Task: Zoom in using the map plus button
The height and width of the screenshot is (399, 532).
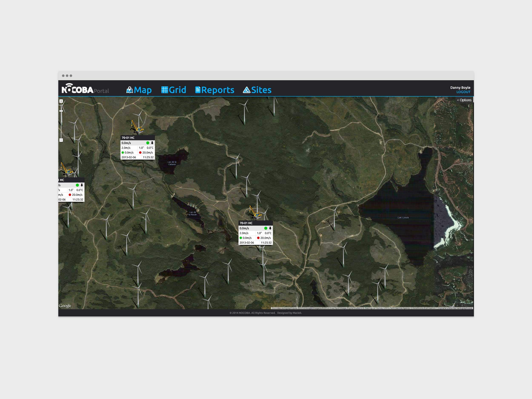Action: point(61,101)
